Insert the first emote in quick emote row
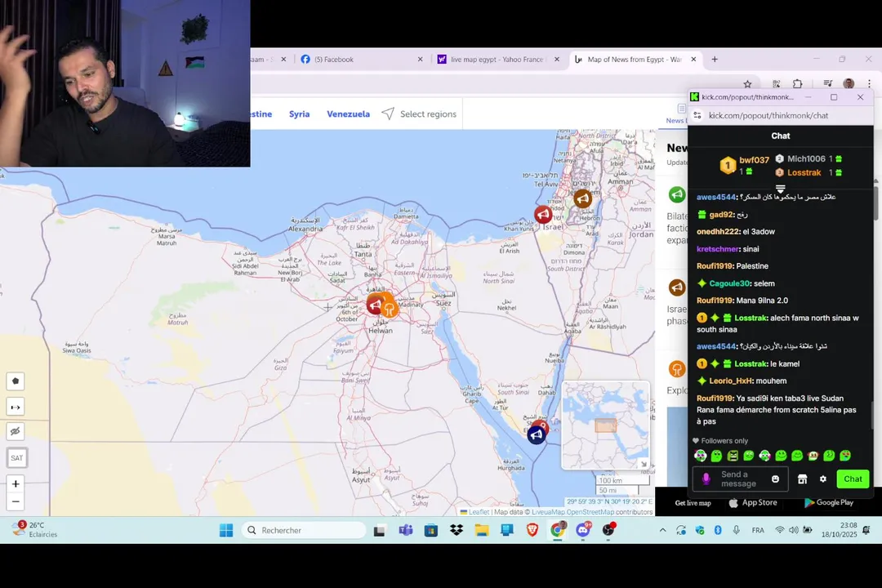Viewport: 882px width, 588px height. 701,455
